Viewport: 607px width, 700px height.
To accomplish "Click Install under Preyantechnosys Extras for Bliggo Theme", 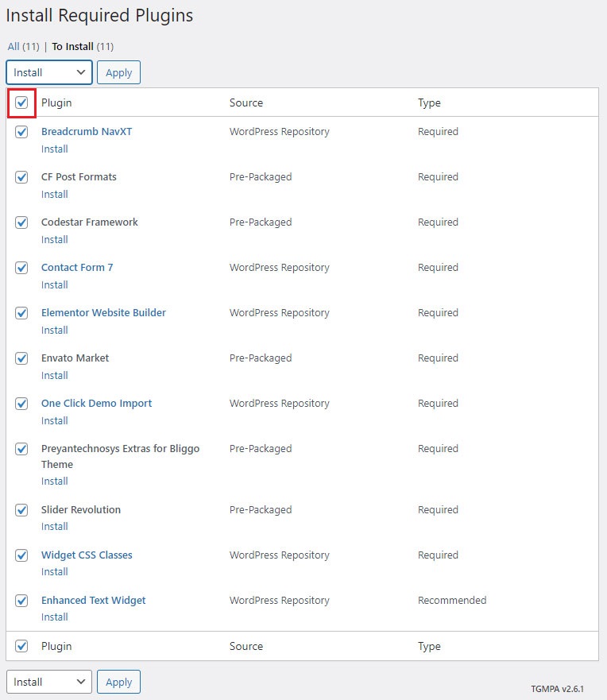I will [x=55, y=481].
